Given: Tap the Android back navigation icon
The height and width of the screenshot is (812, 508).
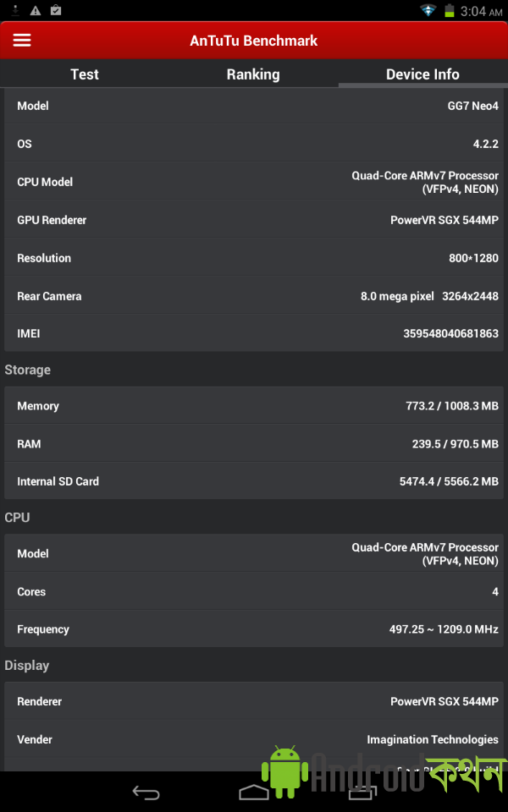Looking at the screenshot, I should coord(146,793).
